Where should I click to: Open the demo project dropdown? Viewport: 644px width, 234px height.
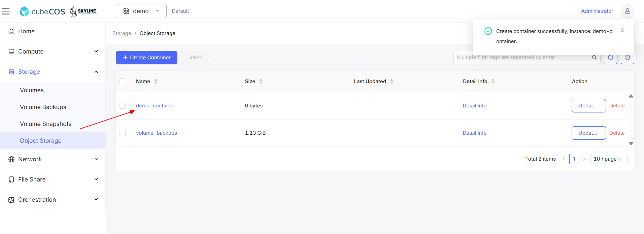[141, 11]
